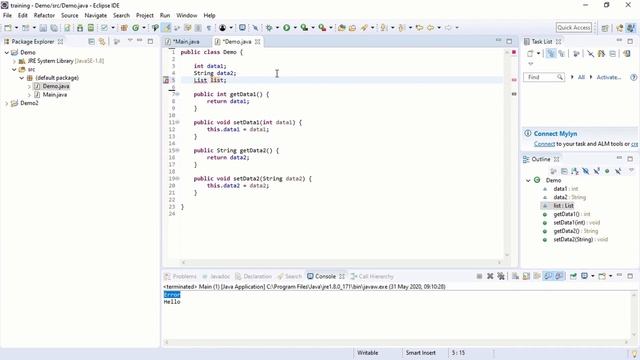
Task: Click the console horizontal scrollbar
Action: 396,342
